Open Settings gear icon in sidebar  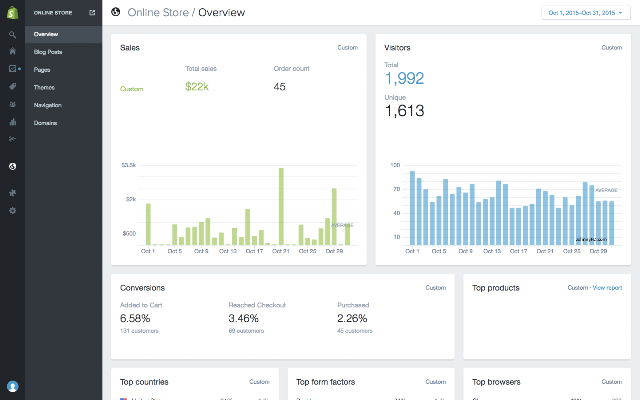pos(13,211)
